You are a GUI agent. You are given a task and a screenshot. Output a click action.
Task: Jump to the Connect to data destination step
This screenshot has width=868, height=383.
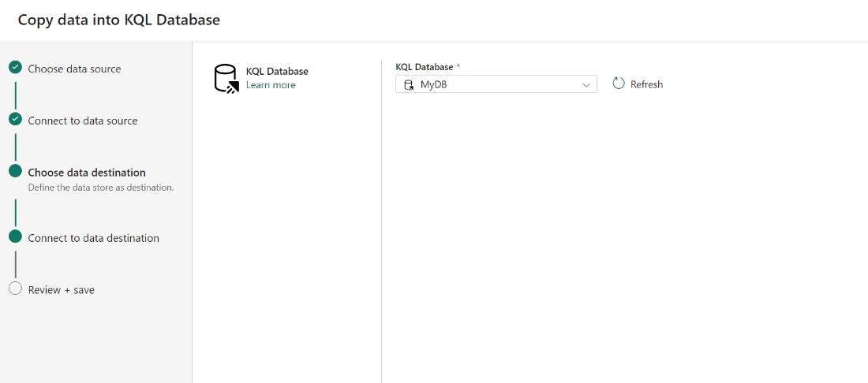coord(93,238)
